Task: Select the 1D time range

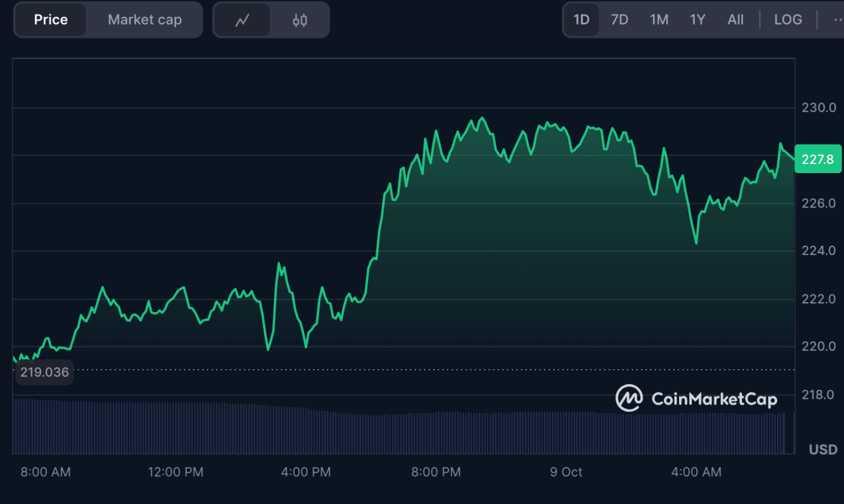Action: 581,19
